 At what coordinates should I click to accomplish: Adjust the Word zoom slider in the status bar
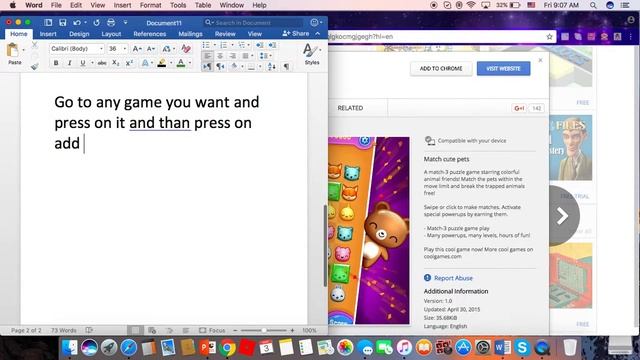click(264, 330)
